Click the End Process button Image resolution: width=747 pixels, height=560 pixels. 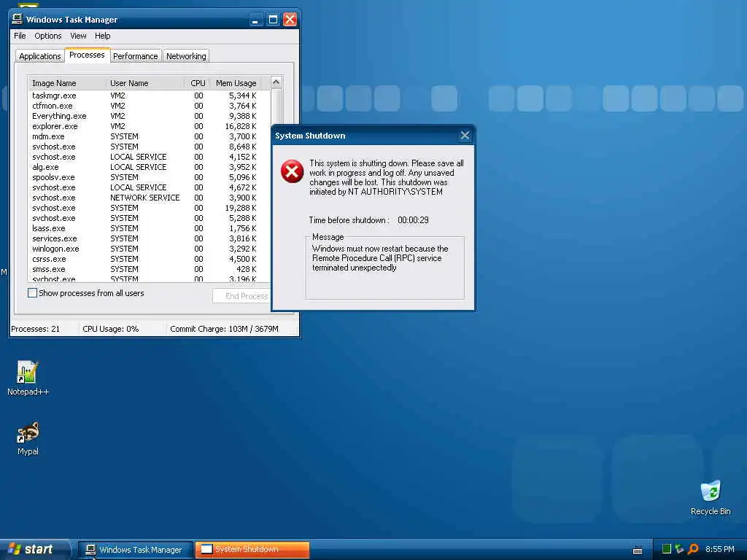[x=241, y=296]
